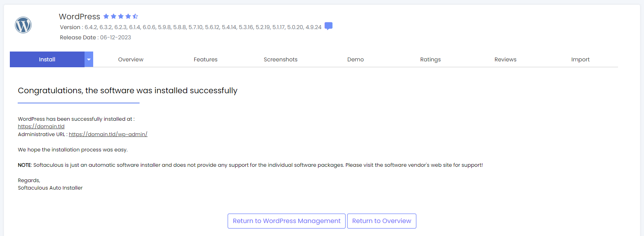The height and width of the screenshot is (236, 644).
Task: Click the third rating star
Action: [121, 17]
